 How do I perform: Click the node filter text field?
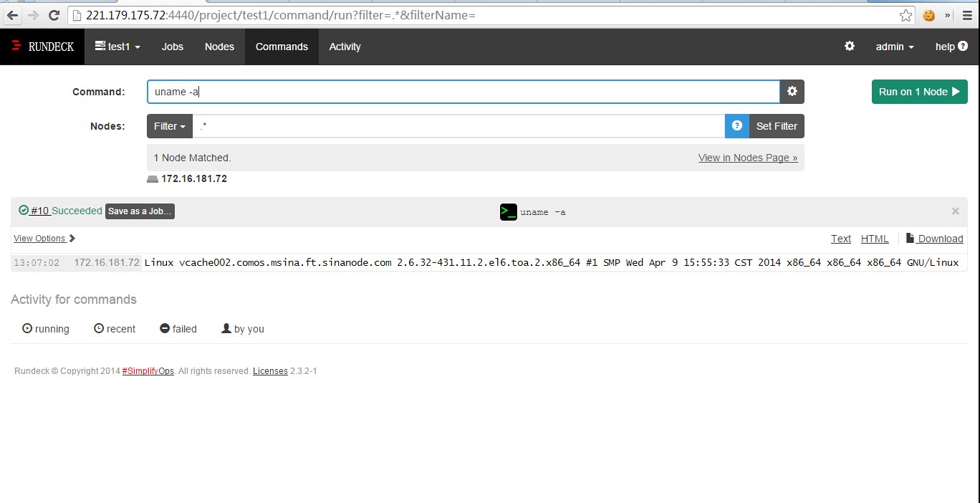pyautogui.click(x=458, y=126)
